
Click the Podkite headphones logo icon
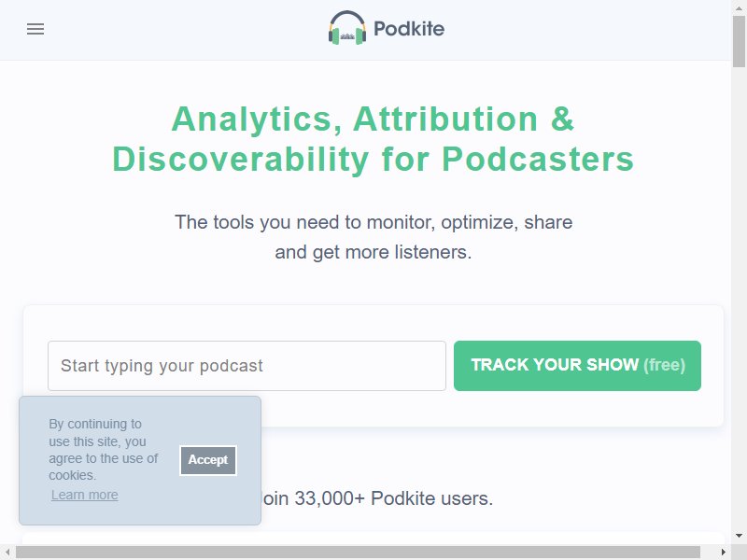347,28
